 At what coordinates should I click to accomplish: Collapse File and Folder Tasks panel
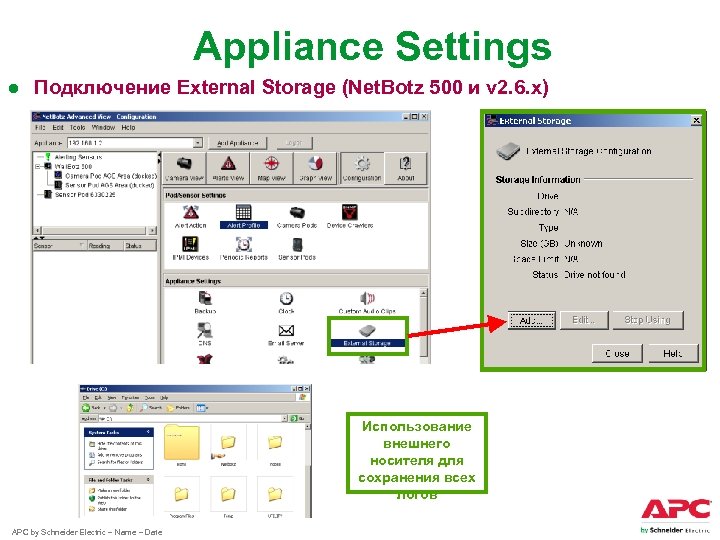pyautogui.click(x=148, y=479)
